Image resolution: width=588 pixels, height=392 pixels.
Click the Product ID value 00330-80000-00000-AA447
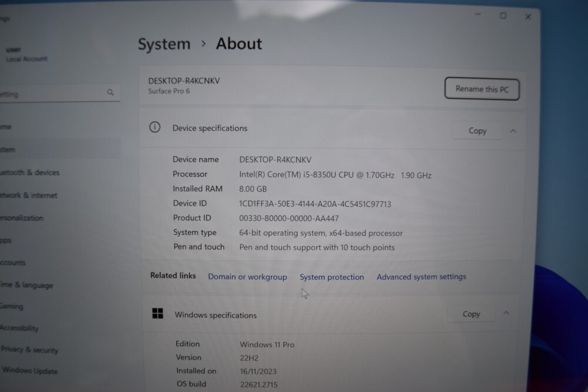tap(289, 218)
